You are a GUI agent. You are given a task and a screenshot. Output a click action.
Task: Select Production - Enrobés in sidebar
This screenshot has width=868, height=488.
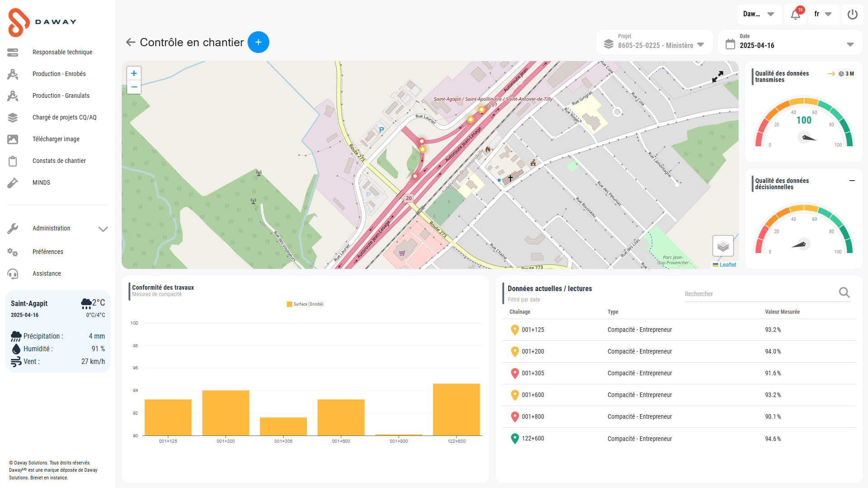click(x=59, y=74)
